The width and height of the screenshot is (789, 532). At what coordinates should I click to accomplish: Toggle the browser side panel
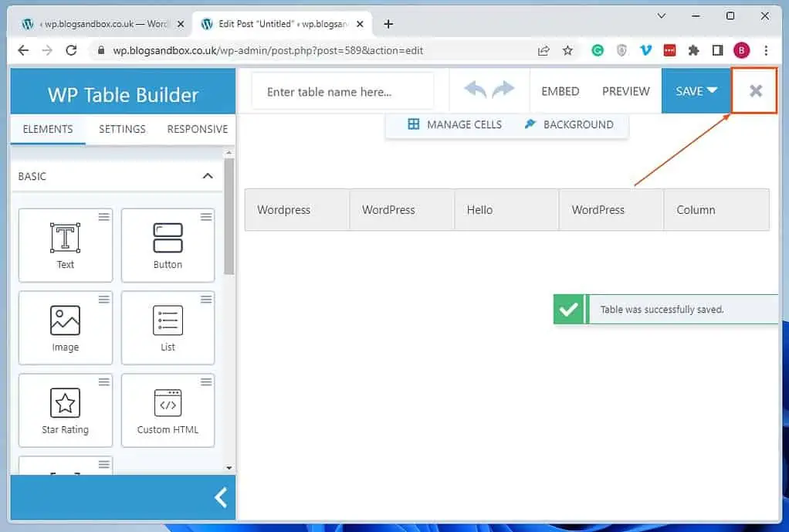(717, 50)
